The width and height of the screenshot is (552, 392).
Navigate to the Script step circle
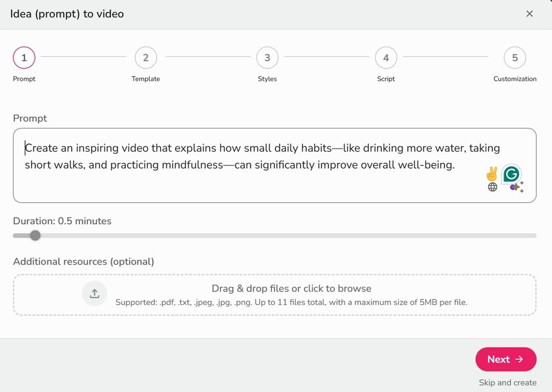385,57
